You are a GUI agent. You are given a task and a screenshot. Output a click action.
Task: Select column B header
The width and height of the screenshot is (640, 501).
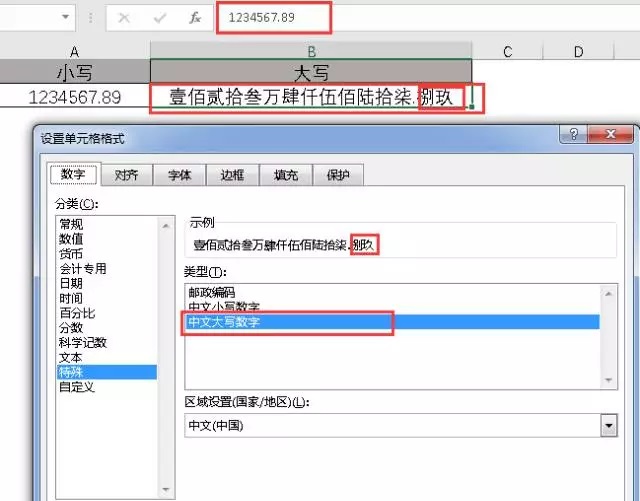311,51
